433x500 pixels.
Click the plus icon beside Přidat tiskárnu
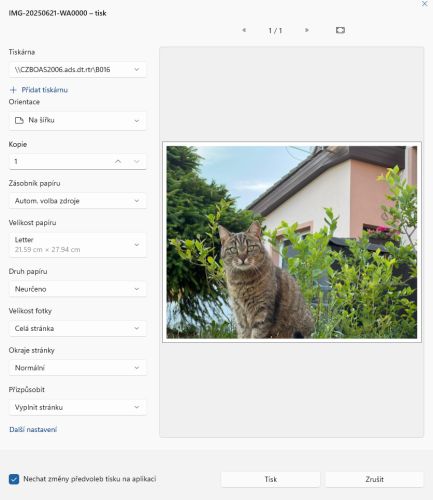(13, 90)
